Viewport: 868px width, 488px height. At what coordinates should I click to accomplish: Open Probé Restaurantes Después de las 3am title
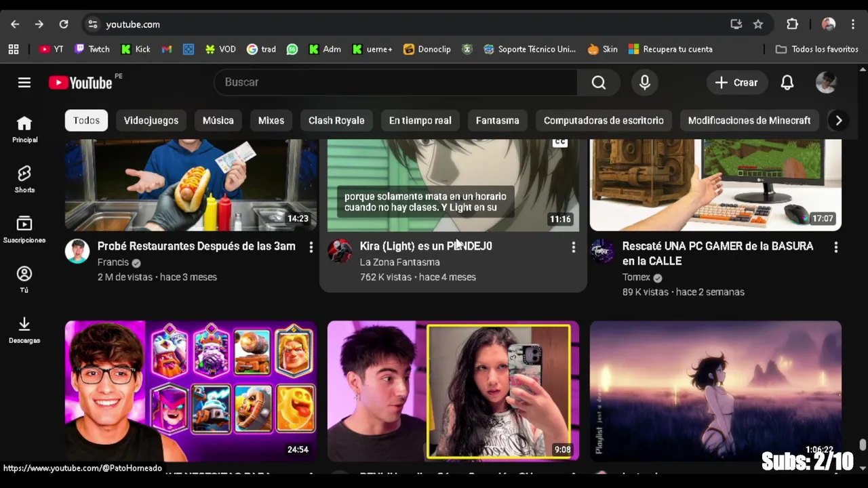197,247
